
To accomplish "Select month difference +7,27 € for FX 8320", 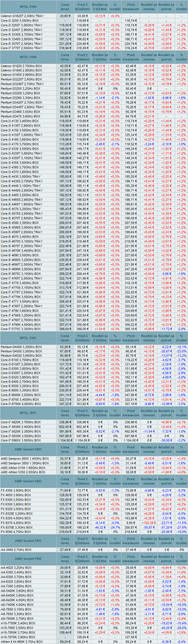I will coord(149,509).
